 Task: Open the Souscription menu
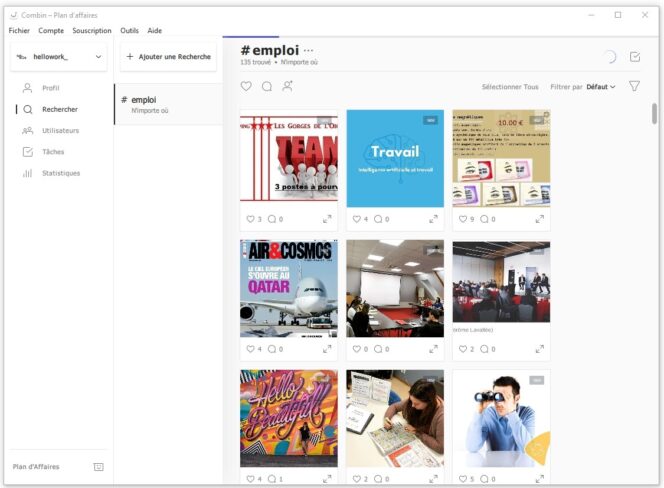[91, 30]
